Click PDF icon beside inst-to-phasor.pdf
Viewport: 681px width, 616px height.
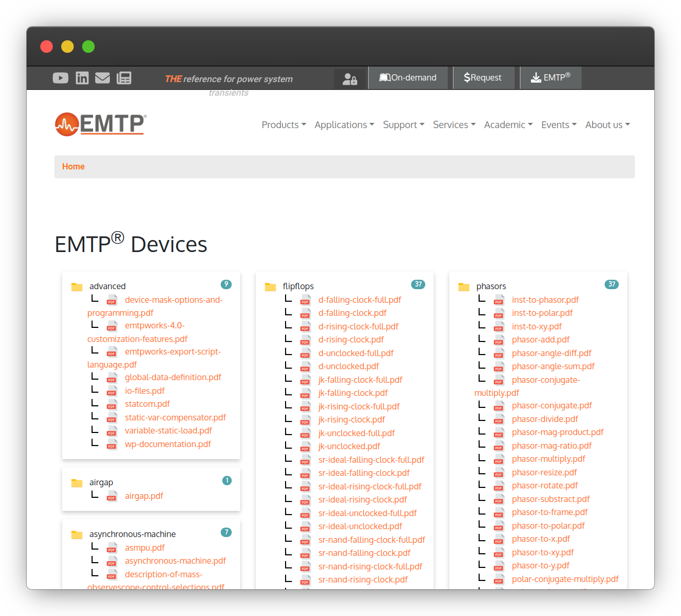coord(499,300)
